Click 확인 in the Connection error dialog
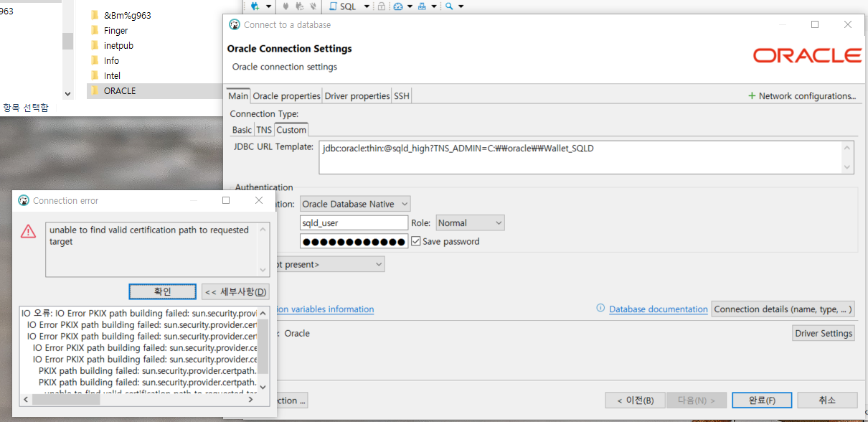868x422 pixels. tap(163, 291)
